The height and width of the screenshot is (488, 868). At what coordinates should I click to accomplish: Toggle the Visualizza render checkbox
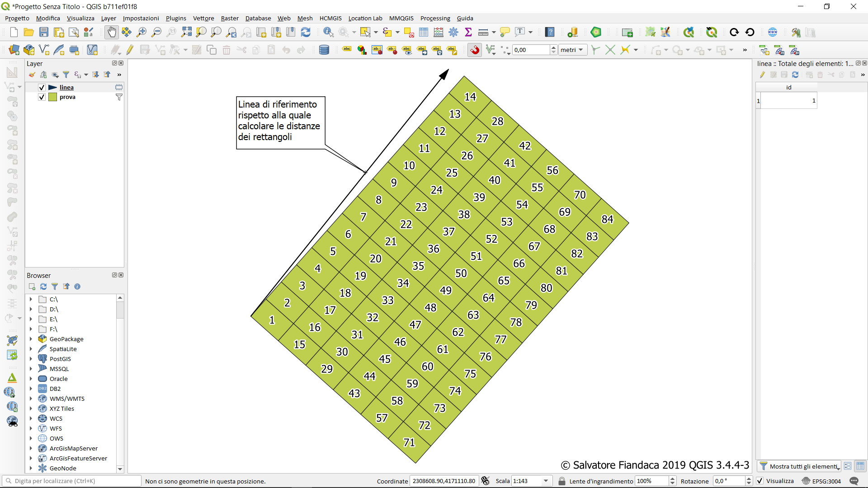pyautogui.click(x=760, y=481)
